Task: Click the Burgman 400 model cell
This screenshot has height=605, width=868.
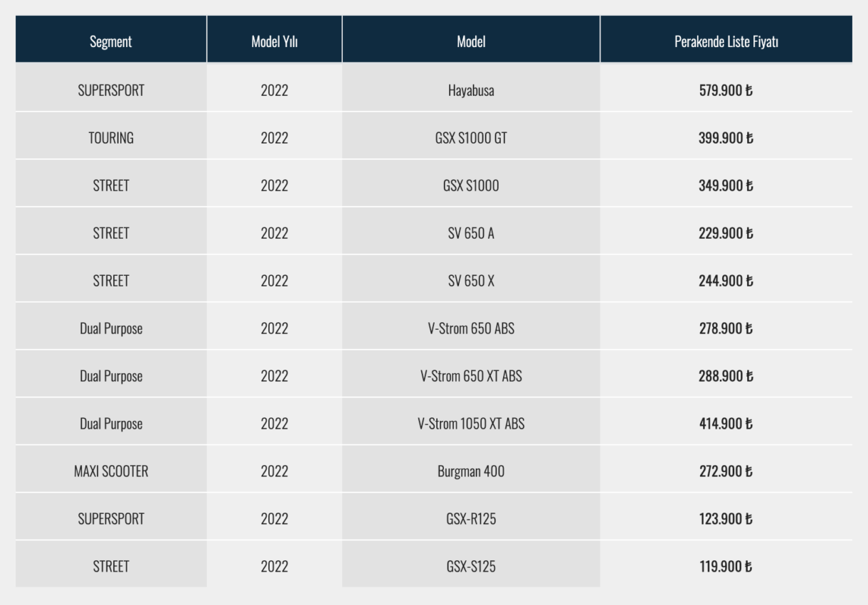Action: point(471,471)
